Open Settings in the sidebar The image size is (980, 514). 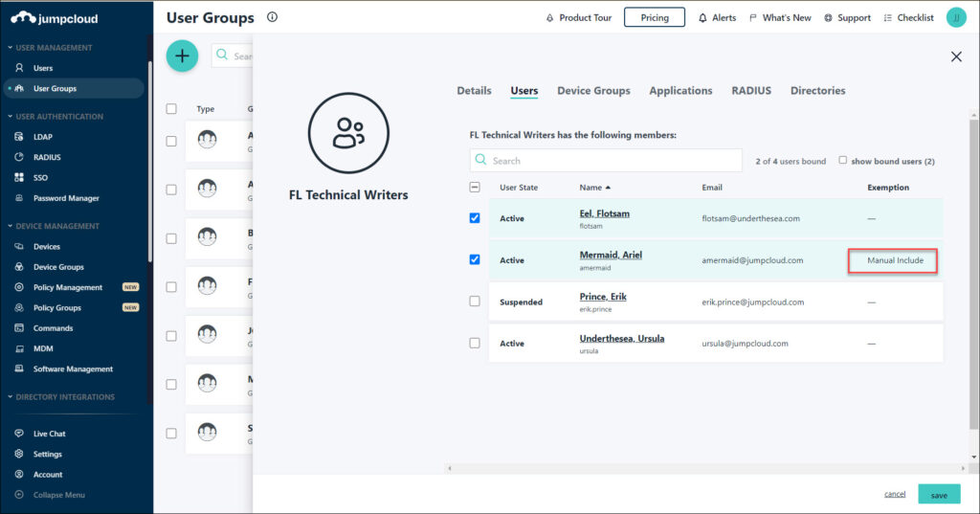click(x=47, y=454)
